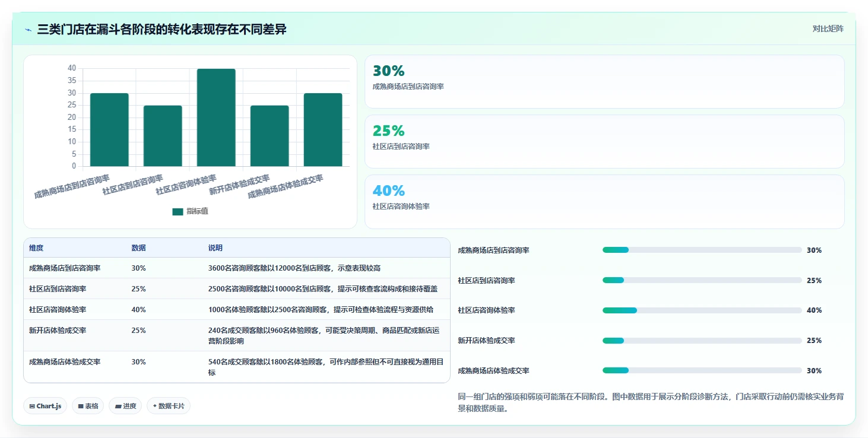Click the first chart bar for 成熟商场店到店咨询率
The image size is (868, 438).
click(x=109, y=130)
